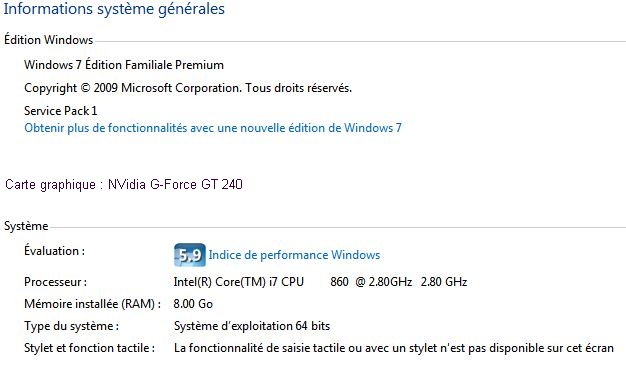Open the Indice de performance Windows link

294,255
